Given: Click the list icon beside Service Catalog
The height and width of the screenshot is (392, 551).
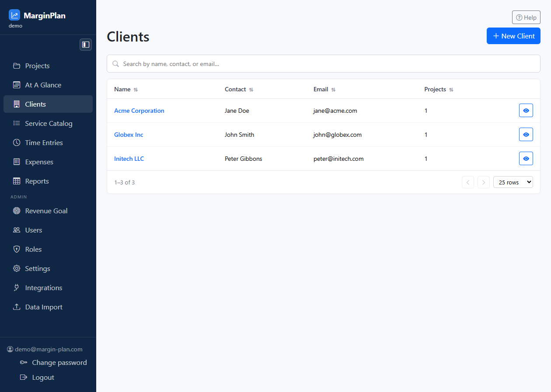Looking at the screenshot, I should [x=17, y=124].
